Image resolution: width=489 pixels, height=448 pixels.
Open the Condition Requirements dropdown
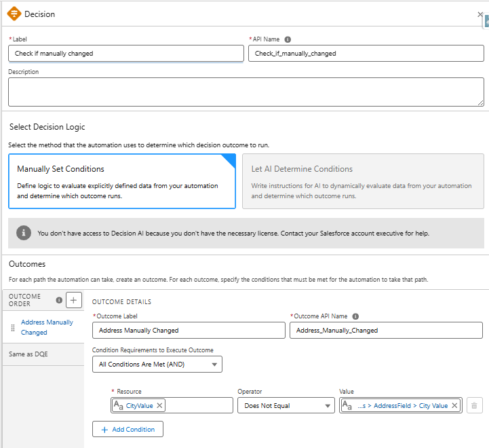coord(157,365)
